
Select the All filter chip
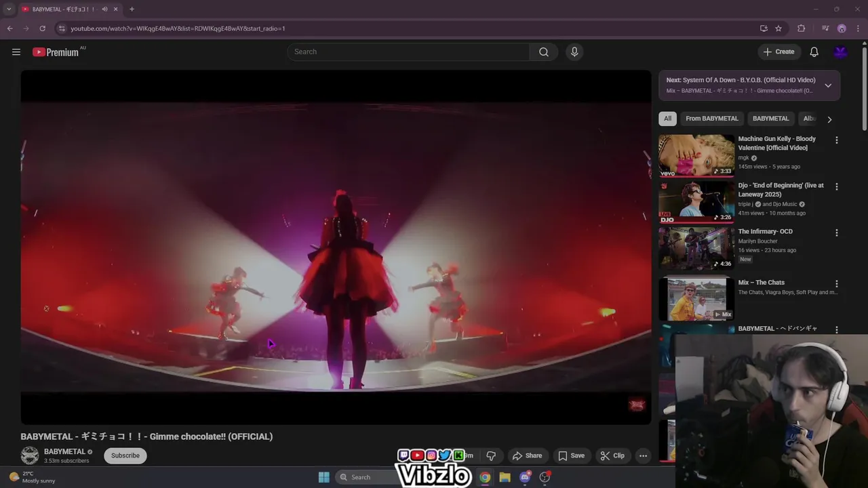667,119
